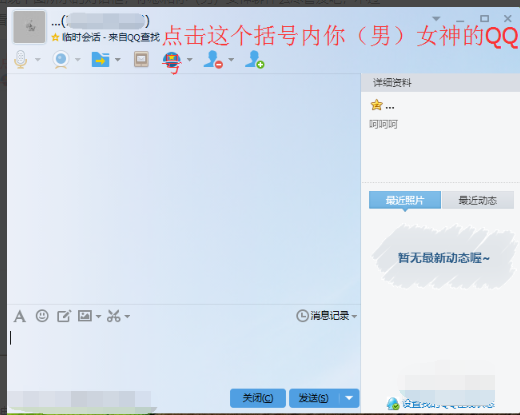
Task: Open the apps globe icon in toolbar
Action: (172, 61)
